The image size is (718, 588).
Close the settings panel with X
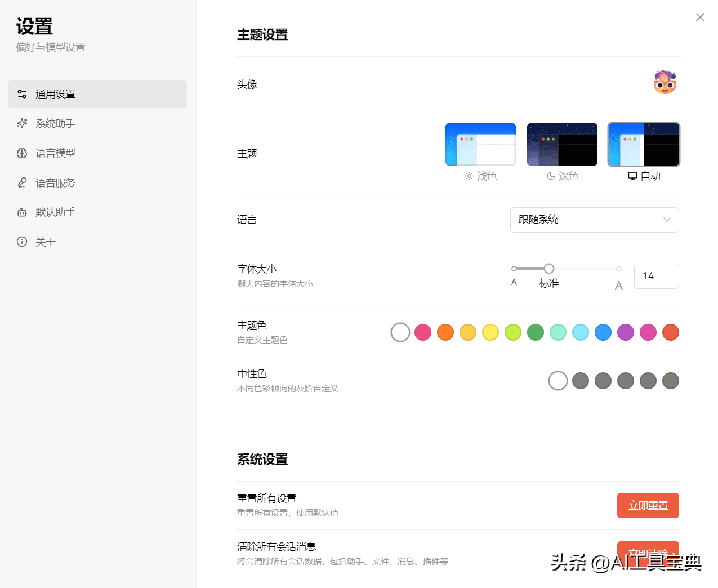(700, 17)
